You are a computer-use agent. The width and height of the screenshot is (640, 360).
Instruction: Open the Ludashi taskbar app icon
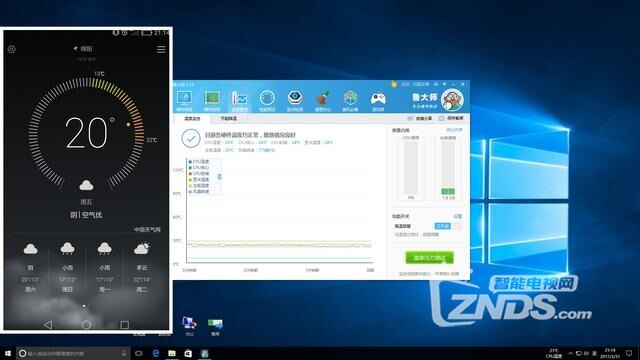tap(204, 353)
